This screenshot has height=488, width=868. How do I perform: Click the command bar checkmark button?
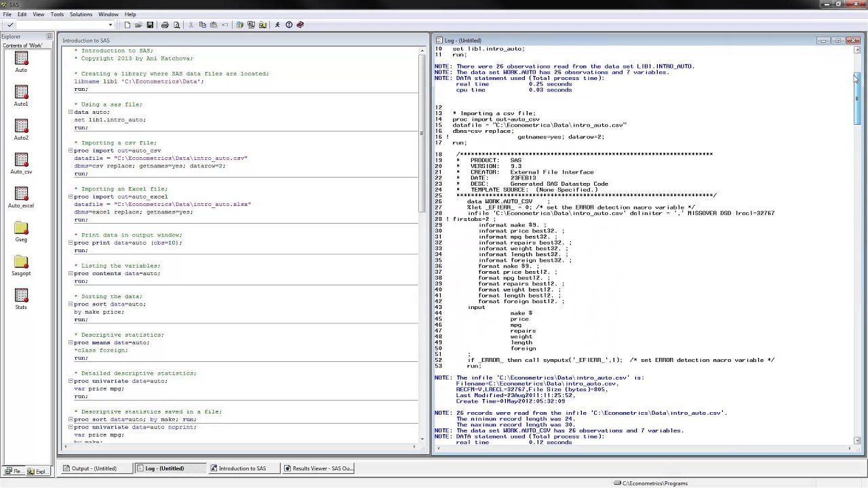pos(10,25)
